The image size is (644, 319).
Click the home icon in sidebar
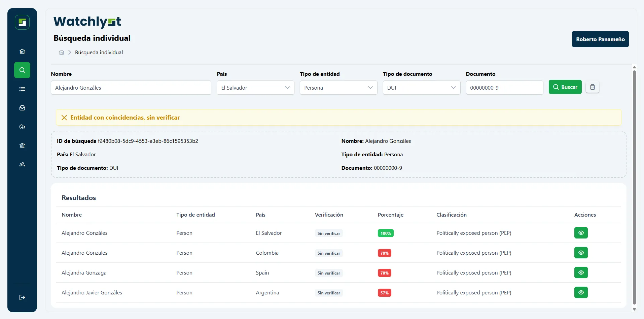coord(22,51)
